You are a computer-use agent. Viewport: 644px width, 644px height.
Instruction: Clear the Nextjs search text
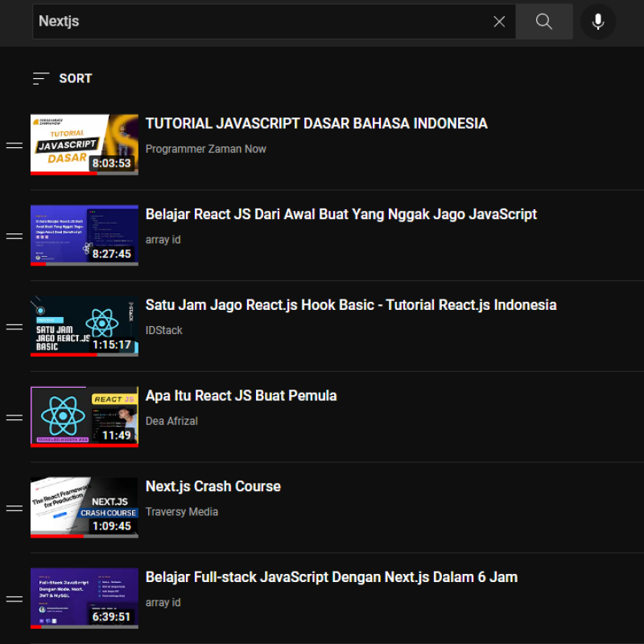coord(499,22)
